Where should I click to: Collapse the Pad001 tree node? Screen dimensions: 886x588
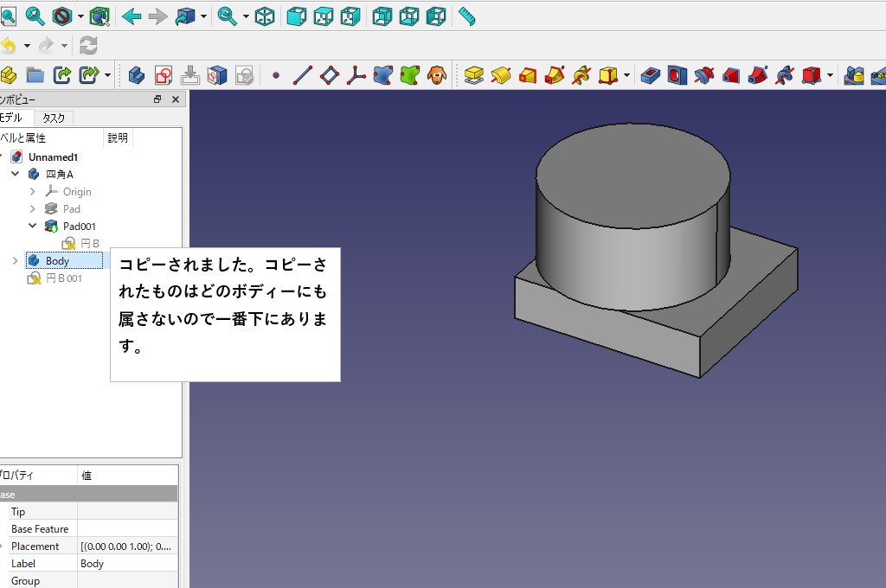click(x=32, y=226)
